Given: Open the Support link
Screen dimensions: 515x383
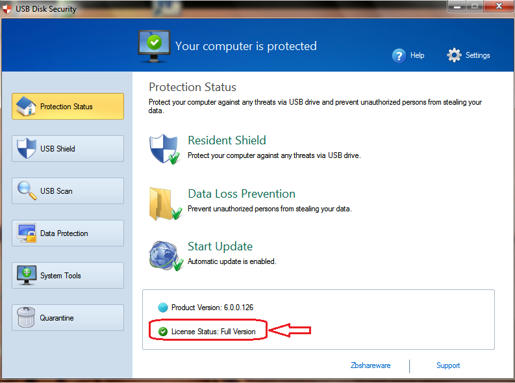Looking at the screenshot, I should coord(448,365).
